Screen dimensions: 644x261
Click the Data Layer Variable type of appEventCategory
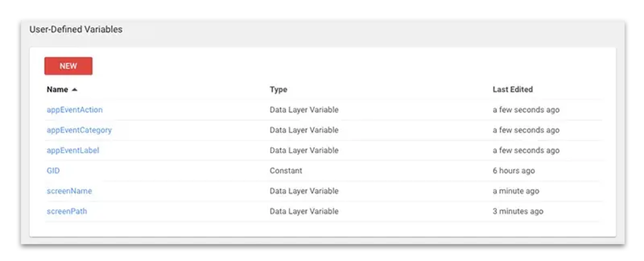(x=304, y=130)
